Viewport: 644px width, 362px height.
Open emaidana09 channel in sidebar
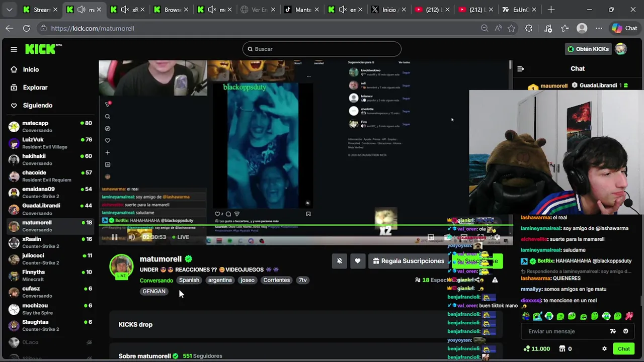pos(50,193)
